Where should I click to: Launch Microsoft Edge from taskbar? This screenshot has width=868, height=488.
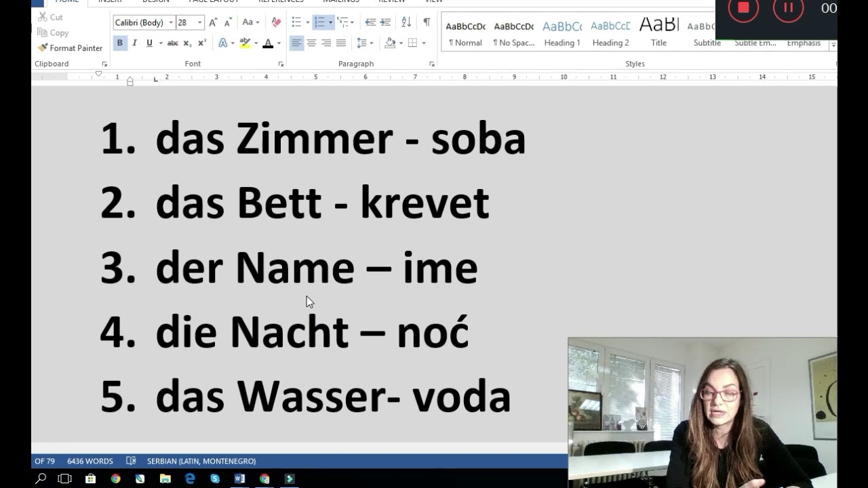coord(190,479)
